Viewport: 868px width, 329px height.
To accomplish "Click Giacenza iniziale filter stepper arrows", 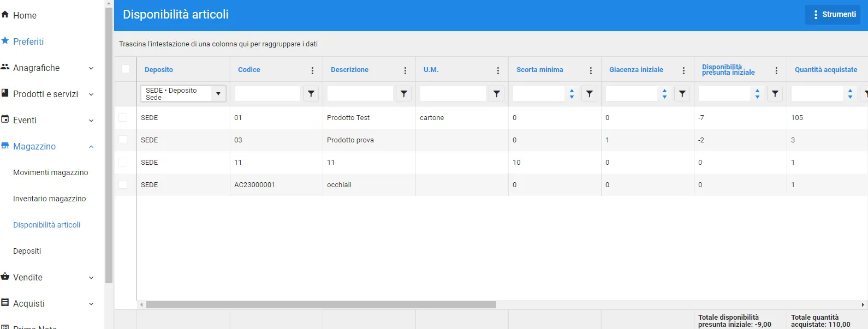I will point(664,94).
